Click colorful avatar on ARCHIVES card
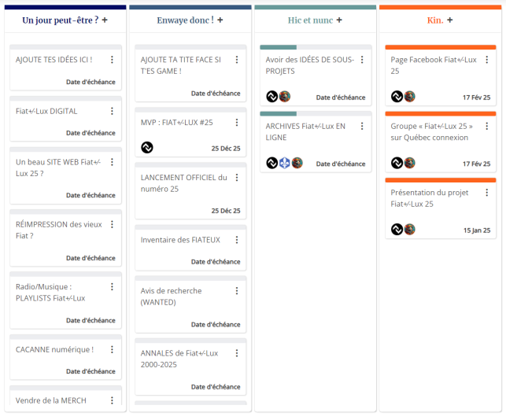The width and height of the screenshot is (506, 420). pyautogui.click(x=297, y=163)
